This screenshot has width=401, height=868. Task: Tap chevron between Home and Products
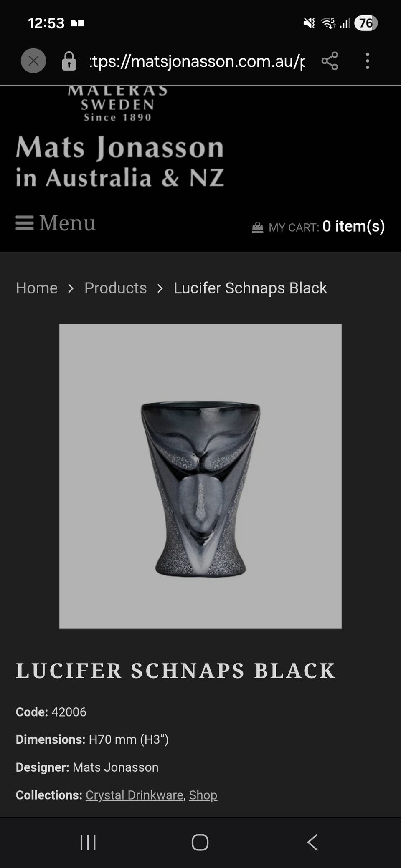[x=71, y=288]
